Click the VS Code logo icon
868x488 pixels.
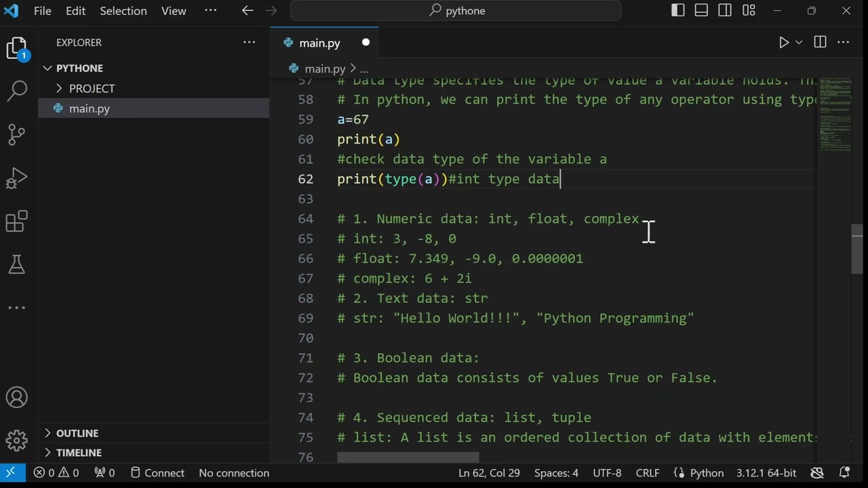11,11
